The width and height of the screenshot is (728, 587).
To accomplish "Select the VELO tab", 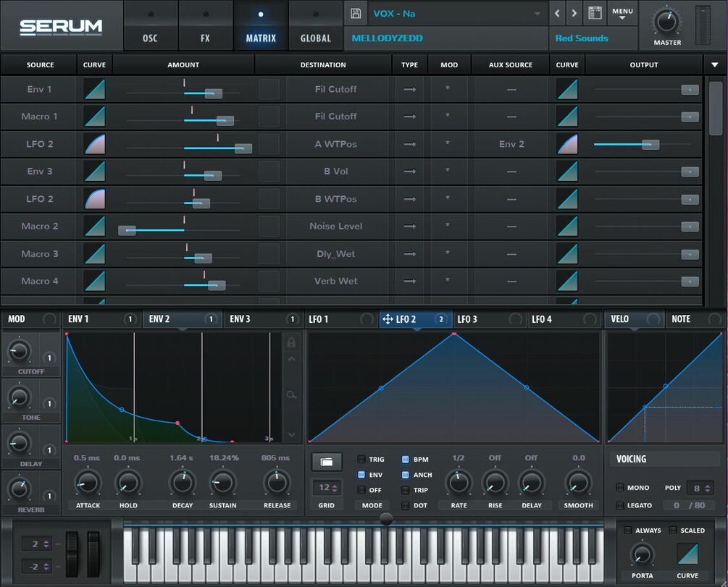I will 635,318.
